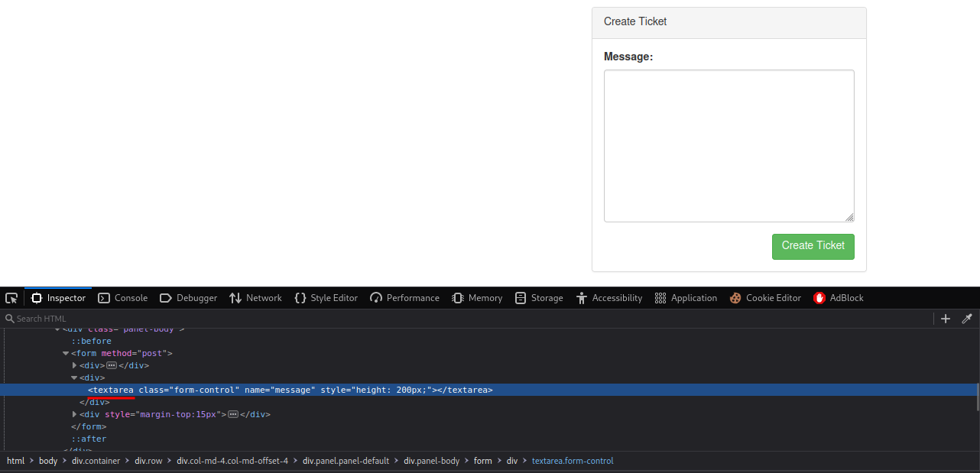
Task: Collapse the form method="post" node
Action: [x=66, y=354]
